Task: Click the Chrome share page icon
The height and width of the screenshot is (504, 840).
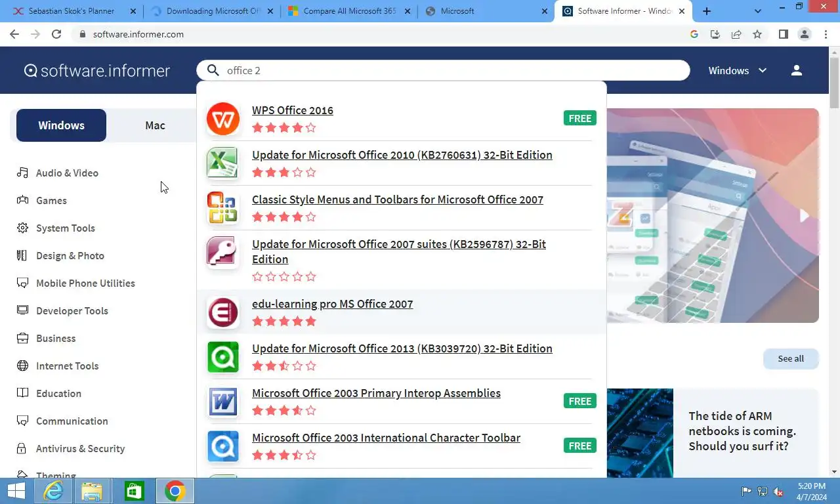Action: pyautogui.click(x=736, y=34)
